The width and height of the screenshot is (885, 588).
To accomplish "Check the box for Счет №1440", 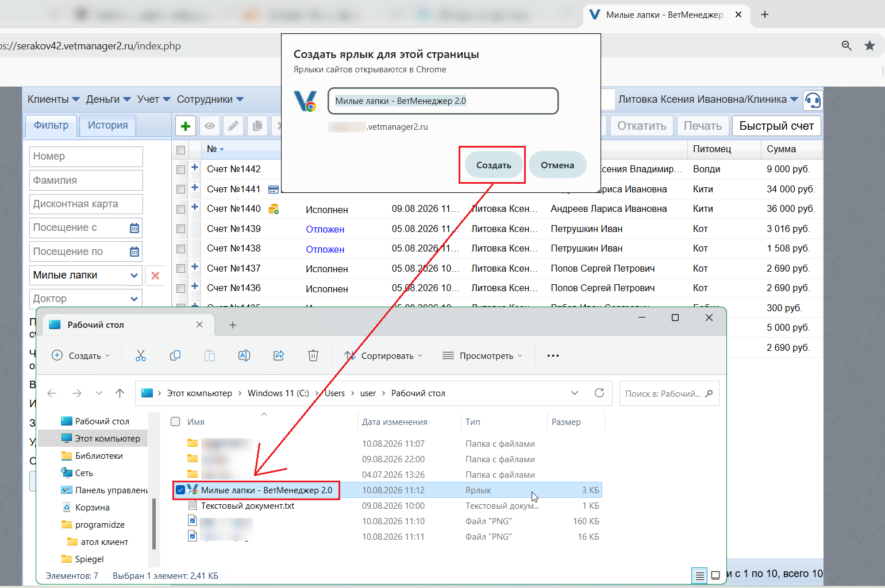I will pyautogui.click(x=180, y=209).
